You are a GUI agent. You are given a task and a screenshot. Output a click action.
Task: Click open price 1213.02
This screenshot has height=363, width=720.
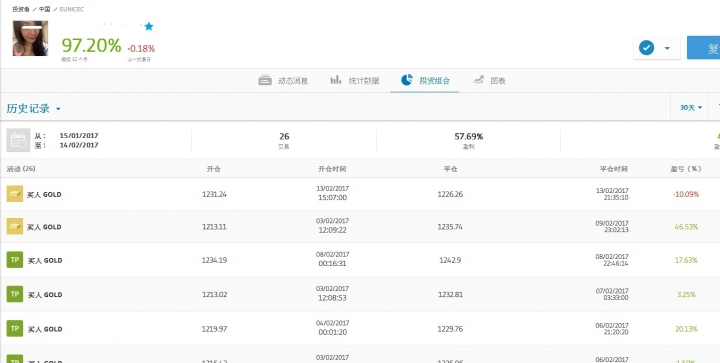tap(214, 295)
